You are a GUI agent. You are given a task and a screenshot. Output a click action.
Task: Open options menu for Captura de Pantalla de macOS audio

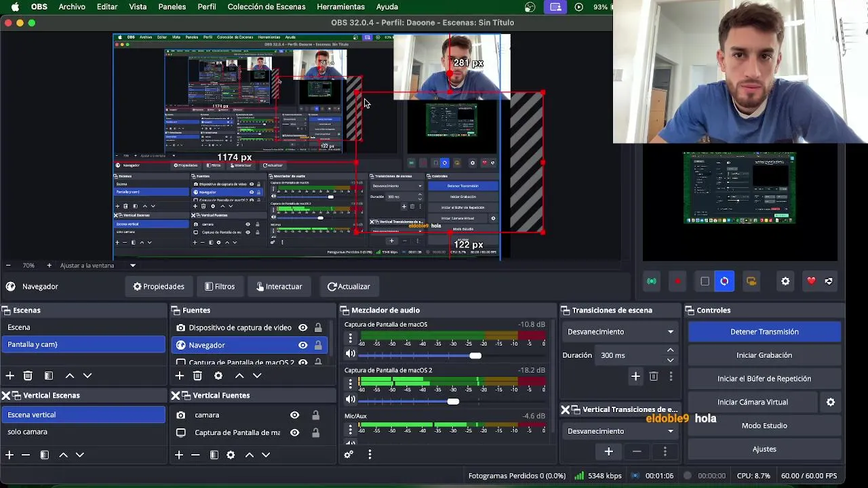(x=351, y=339)
